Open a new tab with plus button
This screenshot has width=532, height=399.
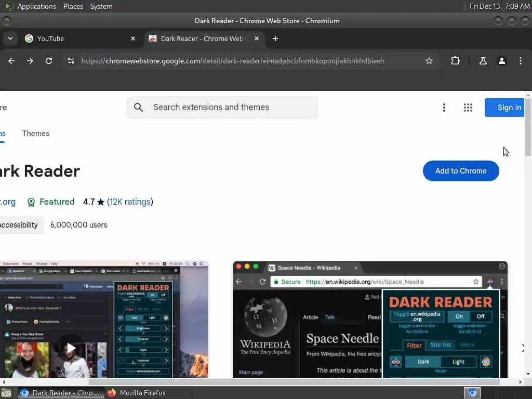(275, 38)
